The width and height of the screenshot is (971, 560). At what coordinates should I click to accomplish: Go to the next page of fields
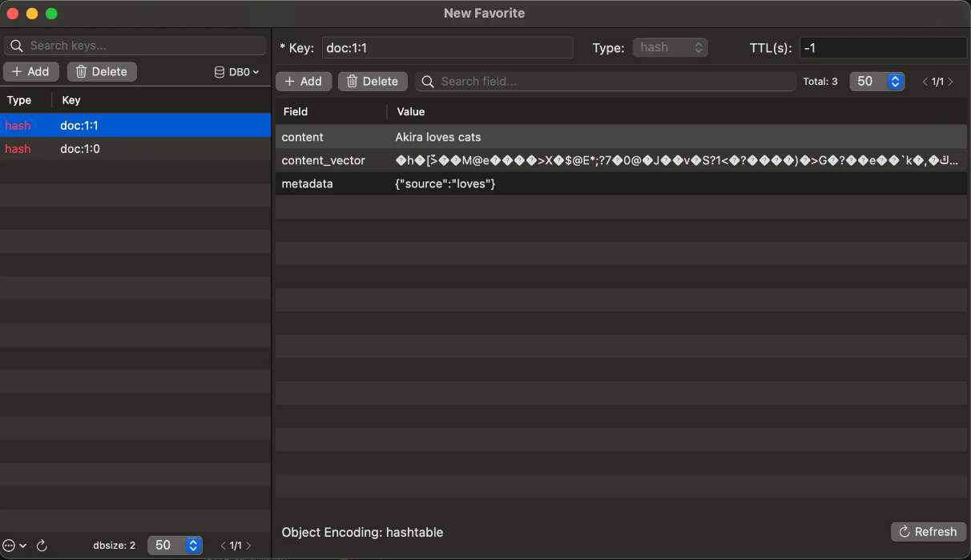[x=951, y=82]
